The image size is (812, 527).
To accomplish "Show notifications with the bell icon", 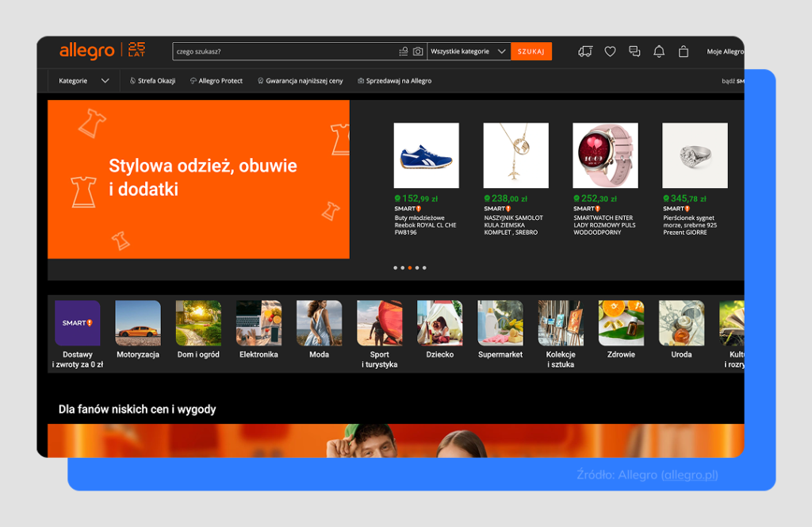I will coord(659,52).
